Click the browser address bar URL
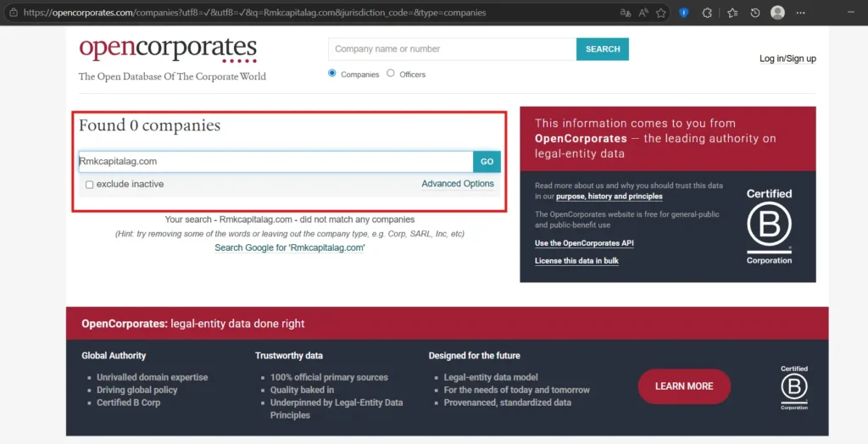 [254, 12]
